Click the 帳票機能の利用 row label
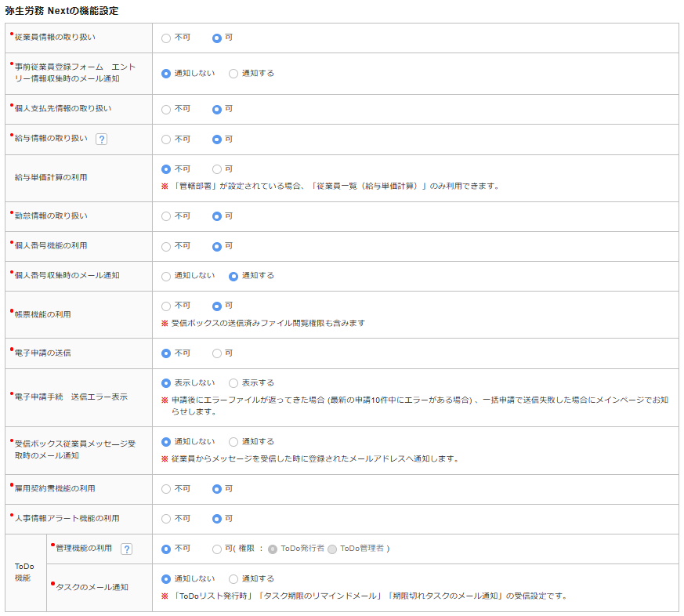Screen dimensions: 684x616 (x=43, y=314)
